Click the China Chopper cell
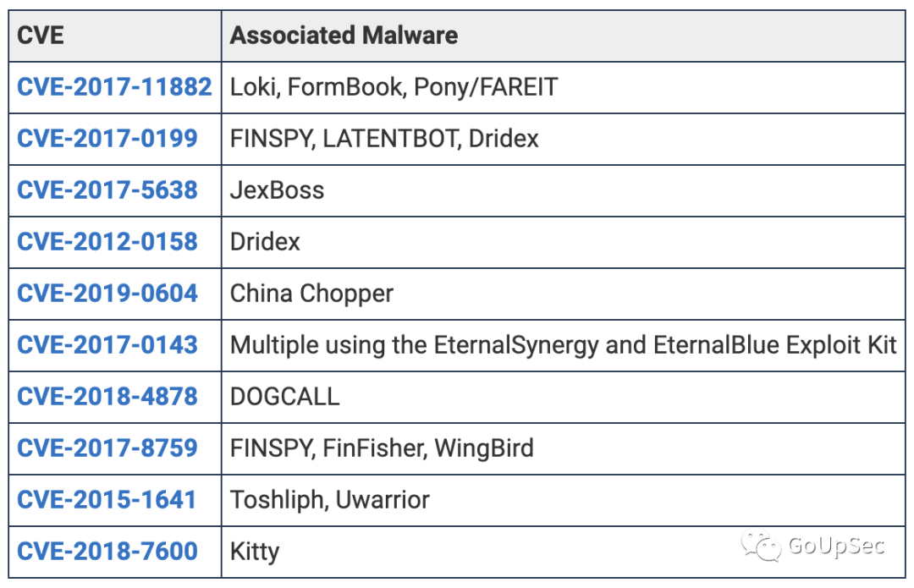 tap(563, 294)
